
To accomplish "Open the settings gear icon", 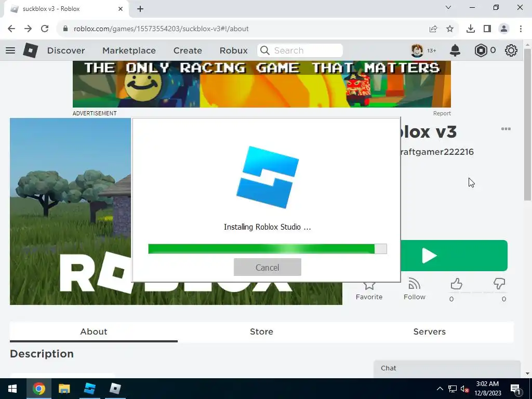I will coord(511,50).
